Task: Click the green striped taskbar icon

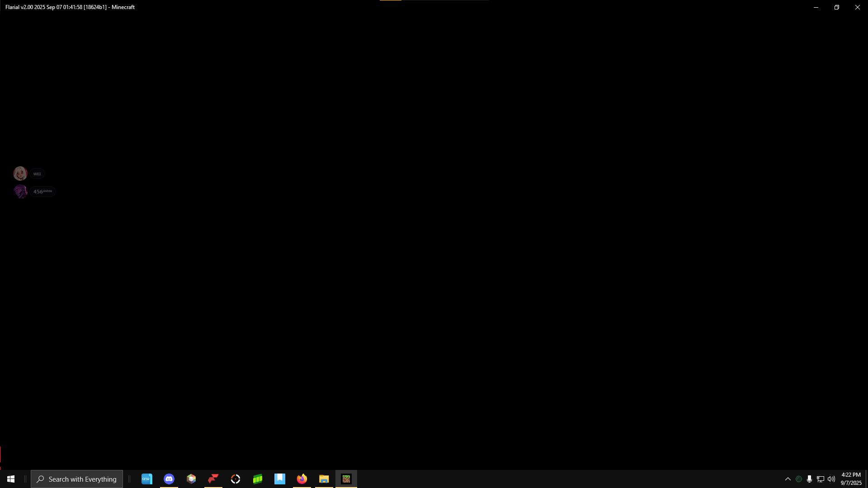Action: (258, 479)
